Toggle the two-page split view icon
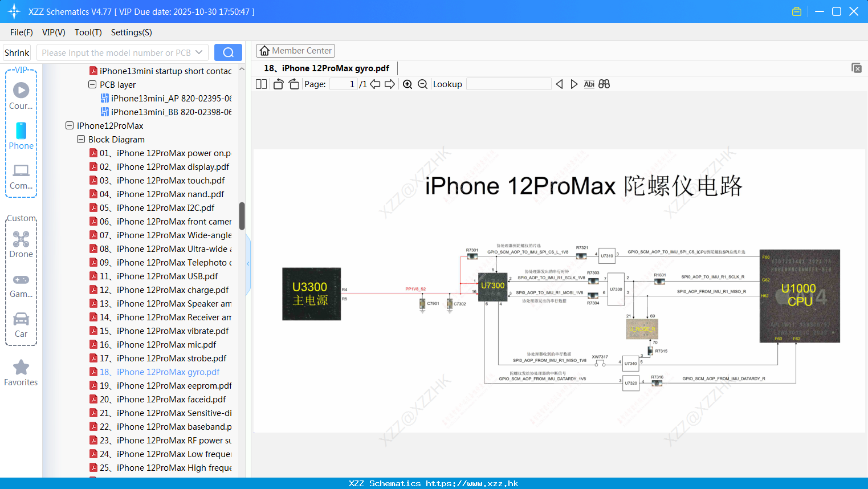This screenshot has height=489, width=868. pos(261,84)
